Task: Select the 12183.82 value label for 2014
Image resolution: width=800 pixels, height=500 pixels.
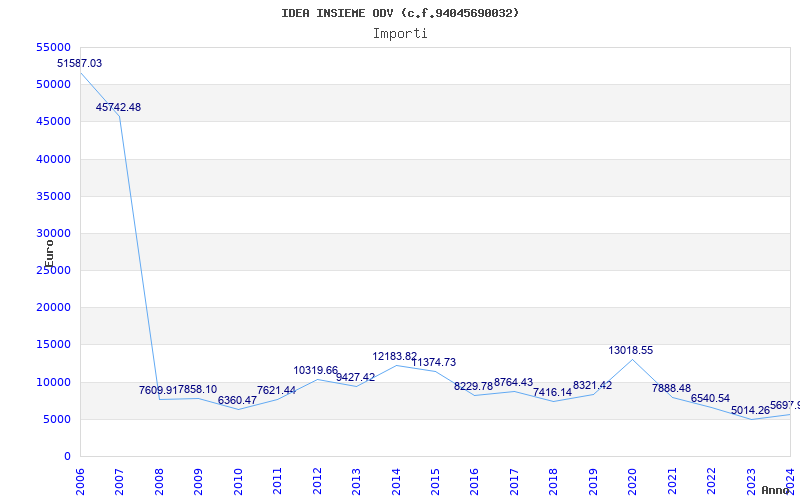Action: coord(395,357)
